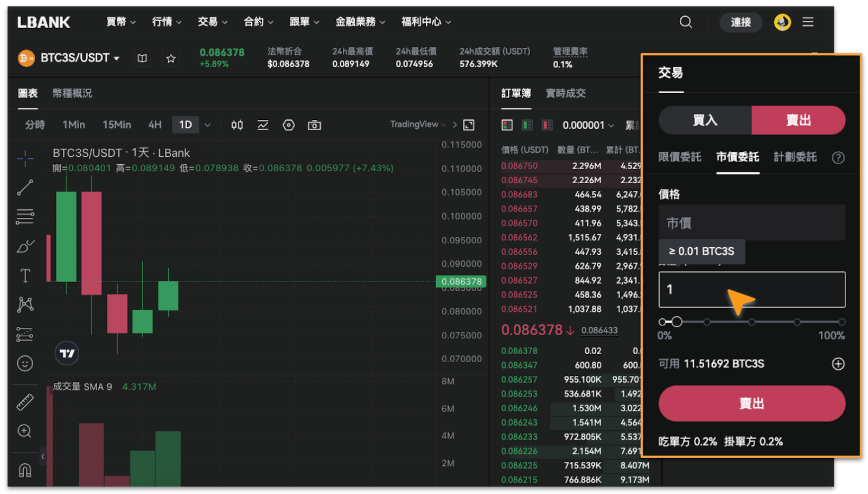The height and width of the screenshot is (494, 868).
Task: Click the LBANK logo
Action: (43, 22)
